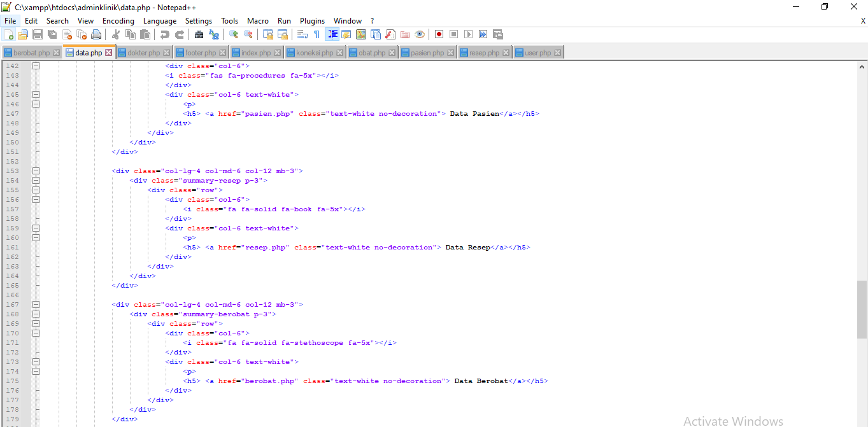Collapse the fold marker at line 173
The height and width of the screenshot is (427, 868).
36,361
